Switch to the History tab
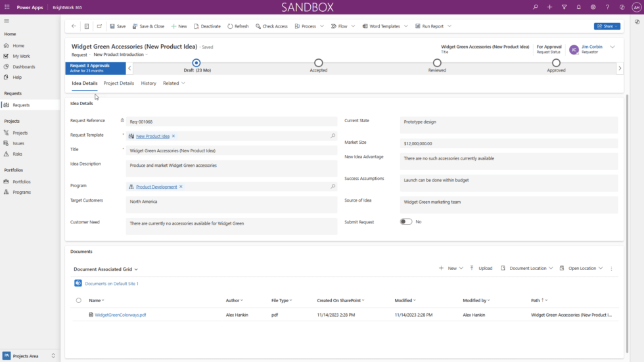The width and height of the screenshot is (644, 362). coord(149,83)
